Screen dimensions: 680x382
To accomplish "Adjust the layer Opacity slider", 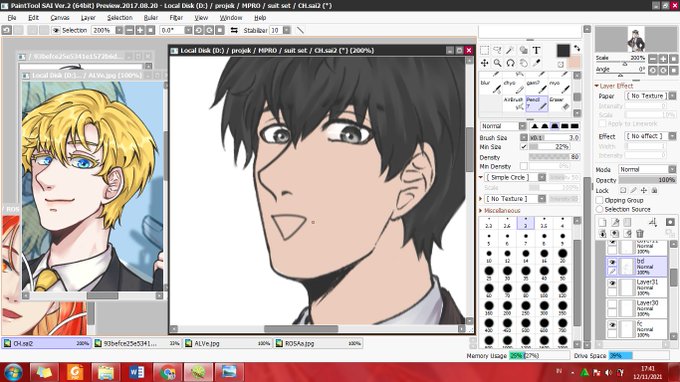I will click(x=647, y=180).
